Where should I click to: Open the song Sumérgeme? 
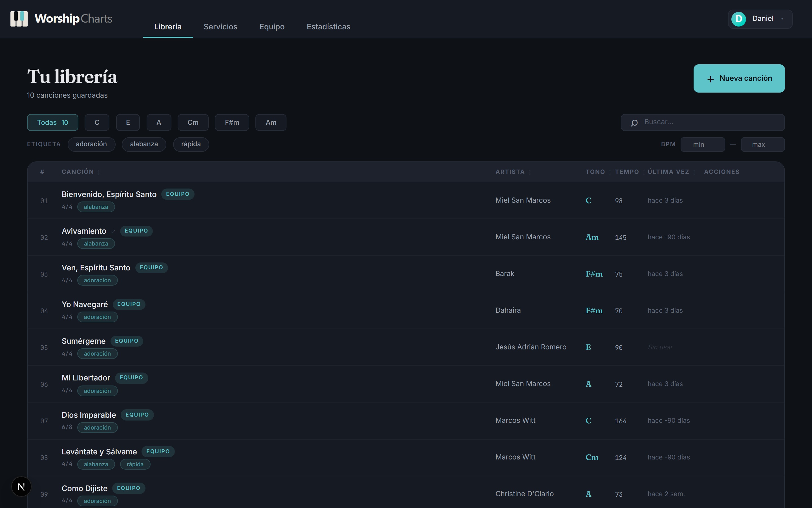[x=83, y=341]
